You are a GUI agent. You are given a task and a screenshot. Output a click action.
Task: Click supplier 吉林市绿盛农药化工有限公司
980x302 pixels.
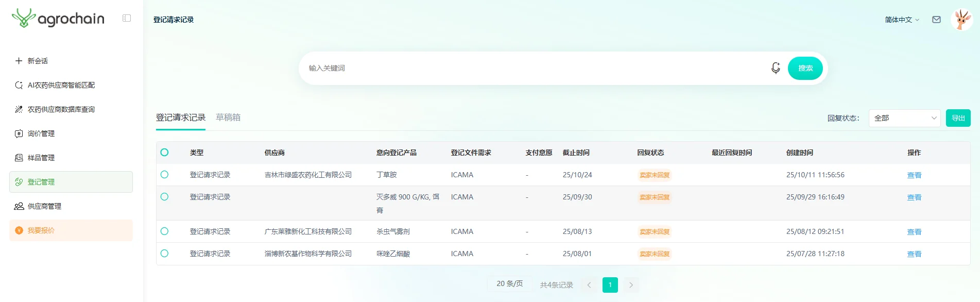pyautogui.click(x=308, y=175)
